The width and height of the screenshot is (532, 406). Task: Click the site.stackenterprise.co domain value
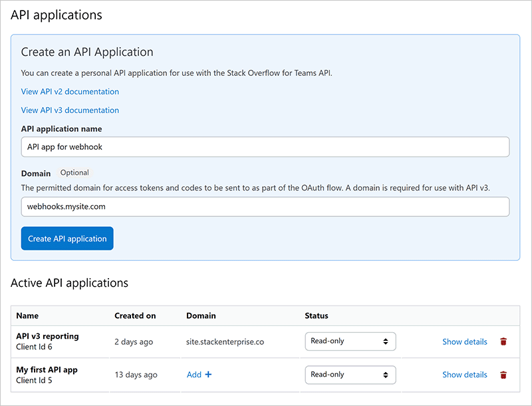pos(225,341)
